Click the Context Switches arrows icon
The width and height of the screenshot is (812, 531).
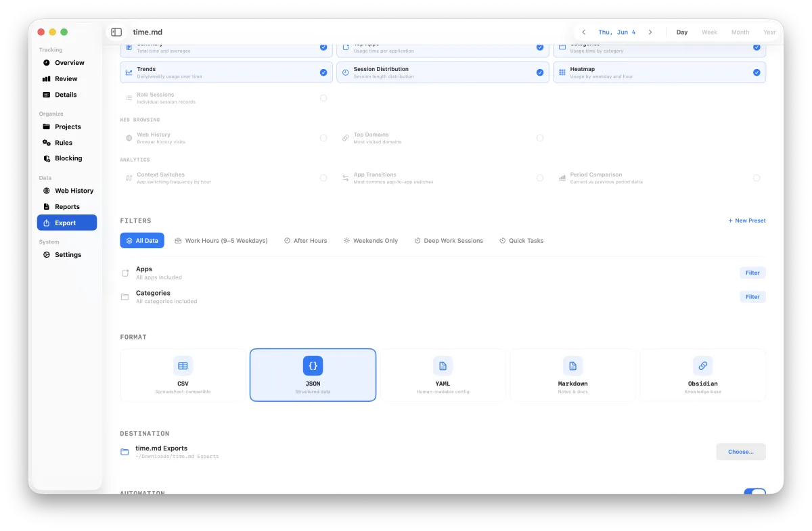pyautogui.click(x=129, y=178)
